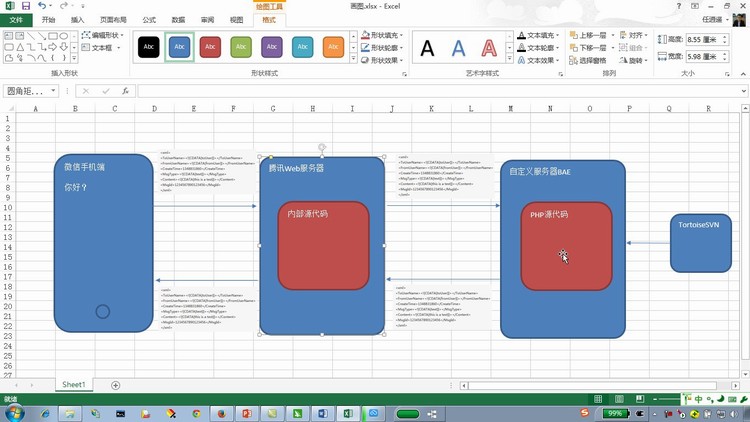The image size is (750, 422).
Task: Add a new sheet with plus button
Action: (x=115, y=385)
